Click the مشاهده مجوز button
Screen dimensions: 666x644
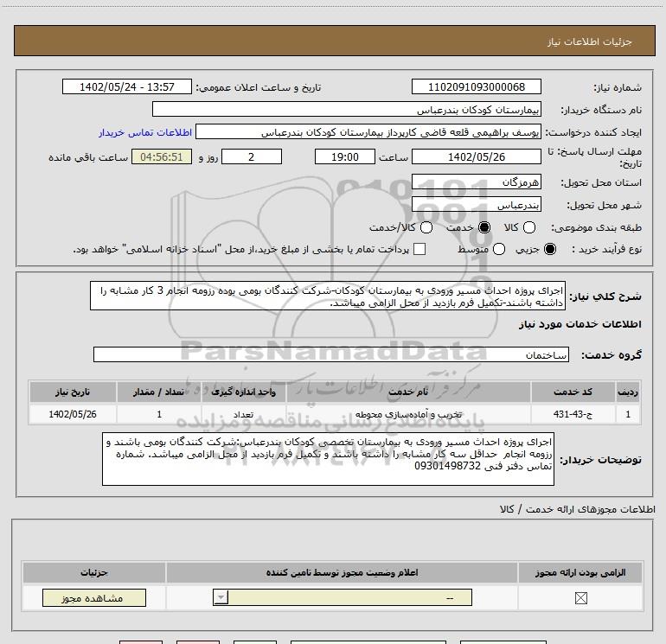[x=94, y=597]
